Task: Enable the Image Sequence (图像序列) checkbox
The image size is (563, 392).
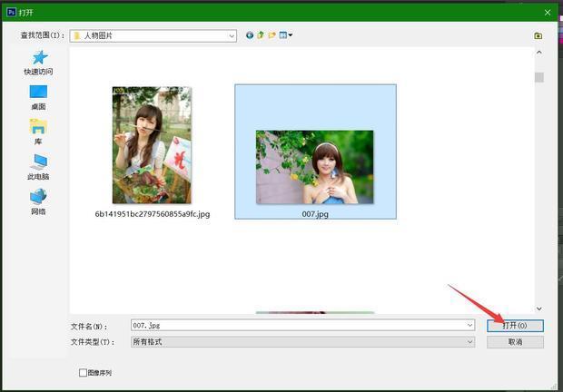Action: [84, 373]
